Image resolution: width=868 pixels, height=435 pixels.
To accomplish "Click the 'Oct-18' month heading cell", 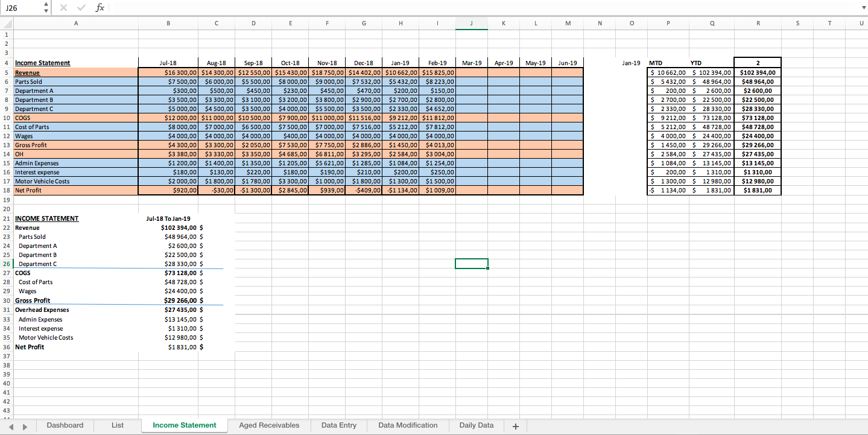I will (x=290, y=63).
